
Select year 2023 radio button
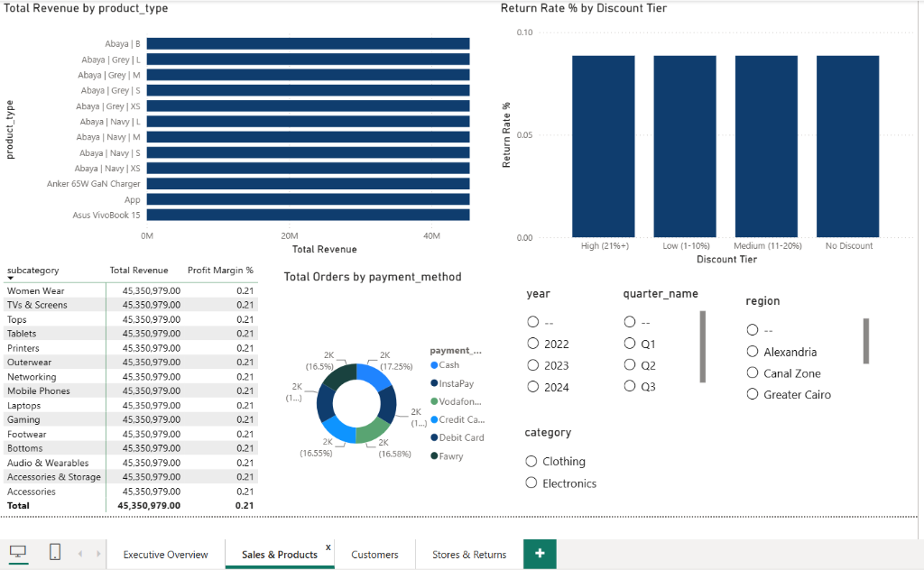[533, 365]
